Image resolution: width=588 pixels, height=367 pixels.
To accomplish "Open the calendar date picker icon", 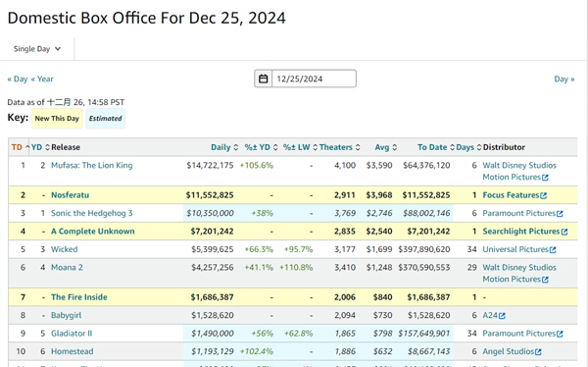I will tap(264, 79).
